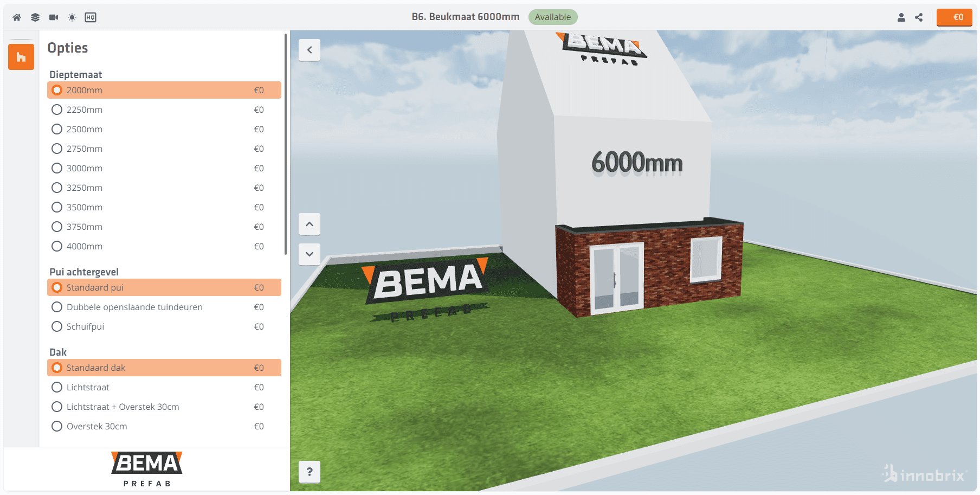Open the orange house options tab

[21, 57]
